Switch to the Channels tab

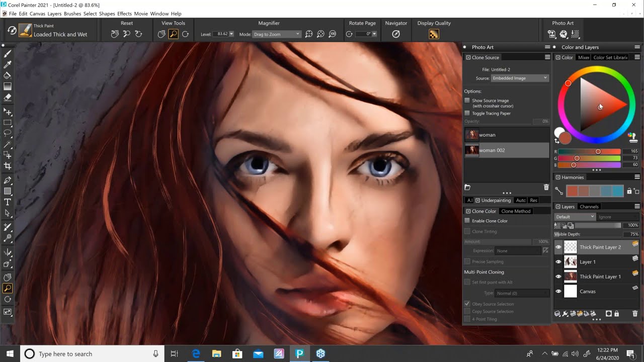589,206
